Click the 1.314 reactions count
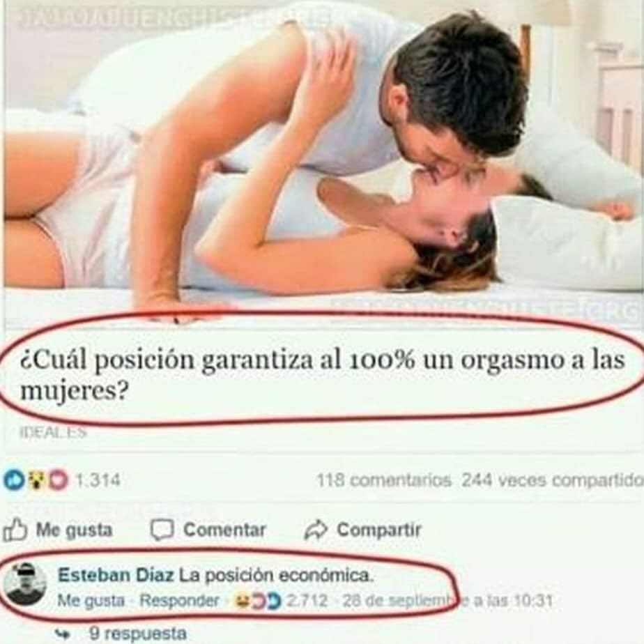The image size is (644, 644). [x=98, y=480]
